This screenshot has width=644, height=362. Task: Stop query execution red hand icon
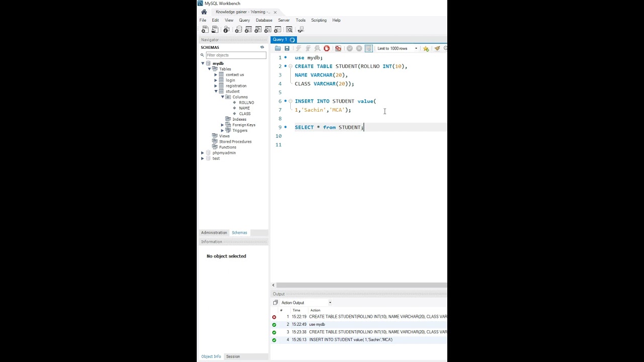327,48
